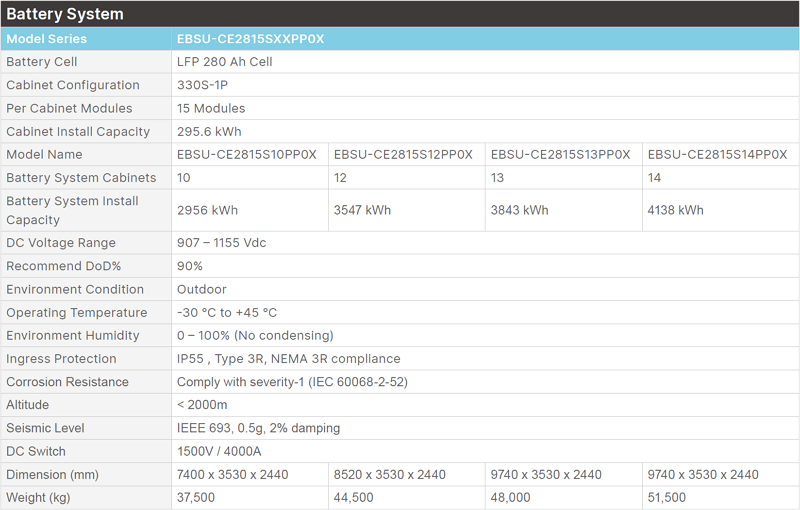Click the S14 model dimension '9740 x 3530 x 2440'

[x=703, y=475]
